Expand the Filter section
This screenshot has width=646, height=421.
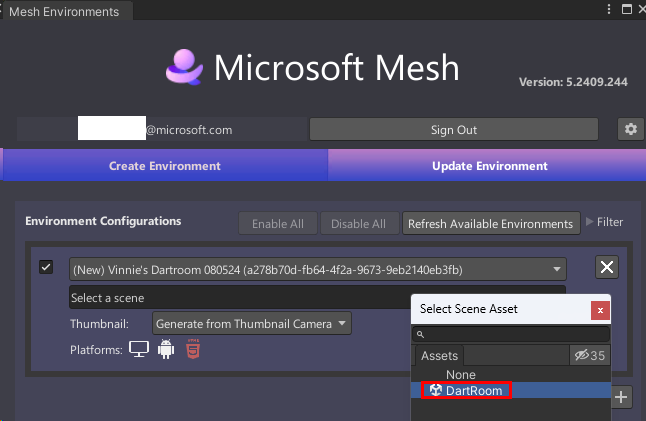click(x=604, y=222)
